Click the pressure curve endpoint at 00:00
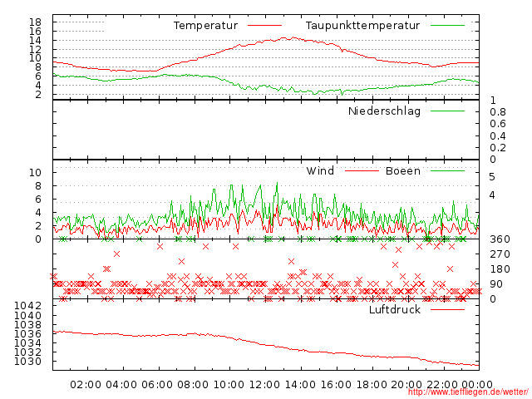The image size is (532, 399). tap(479, 366)
